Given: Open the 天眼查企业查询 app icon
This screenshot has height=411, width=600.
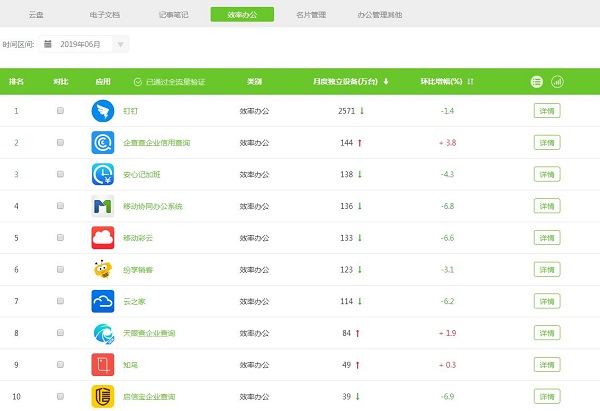Looking at the screenshot, I should point(103,333).
